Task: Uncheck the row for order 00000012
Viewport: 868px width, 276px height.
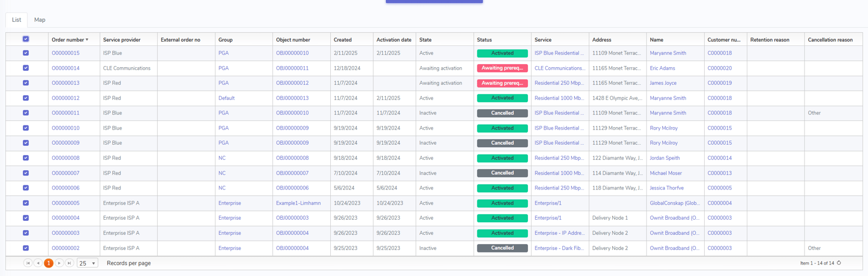Action: tap(26, 98)
